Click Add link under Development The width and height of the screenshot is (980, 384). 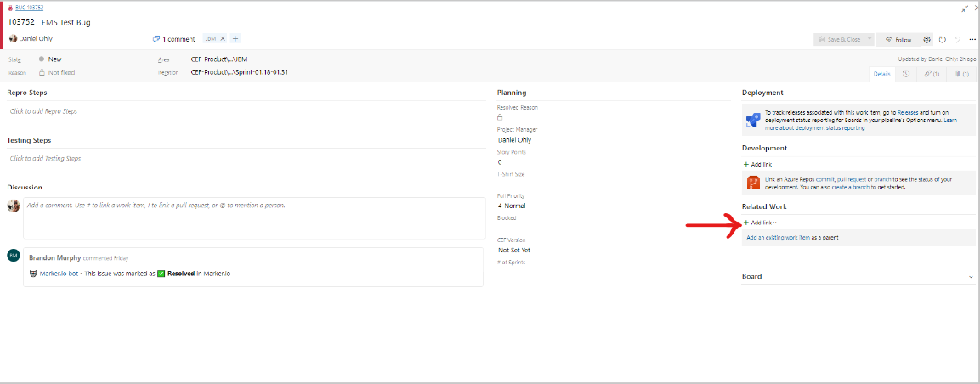click(x=757, y=164)
